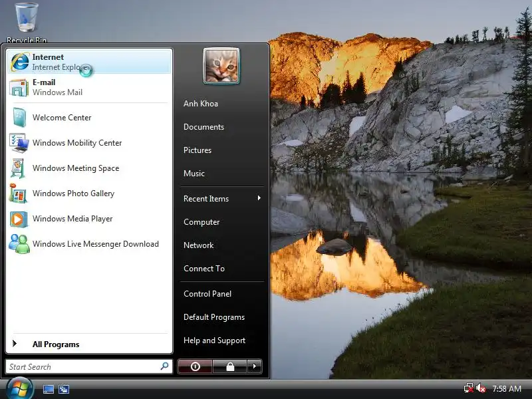This screenshot has height=399, width=532.
Task: Click the Windows Media Player label
Action: [x=72, y=219]
